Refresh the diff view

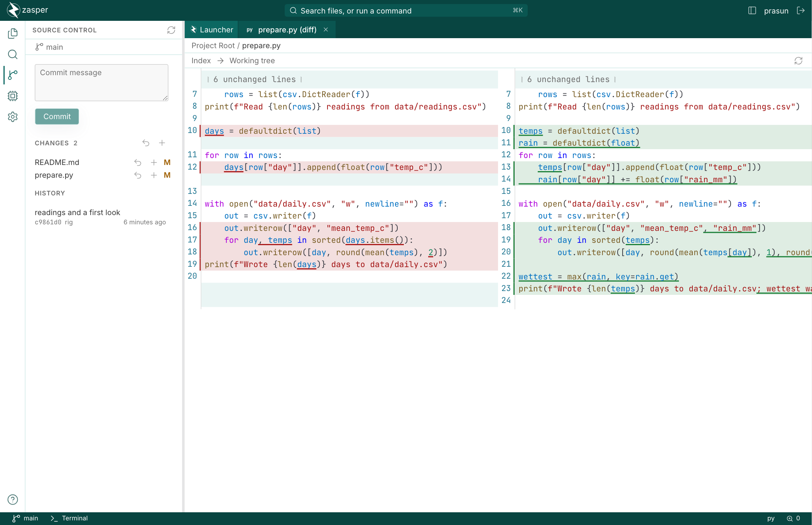click(x=798, y=61)
